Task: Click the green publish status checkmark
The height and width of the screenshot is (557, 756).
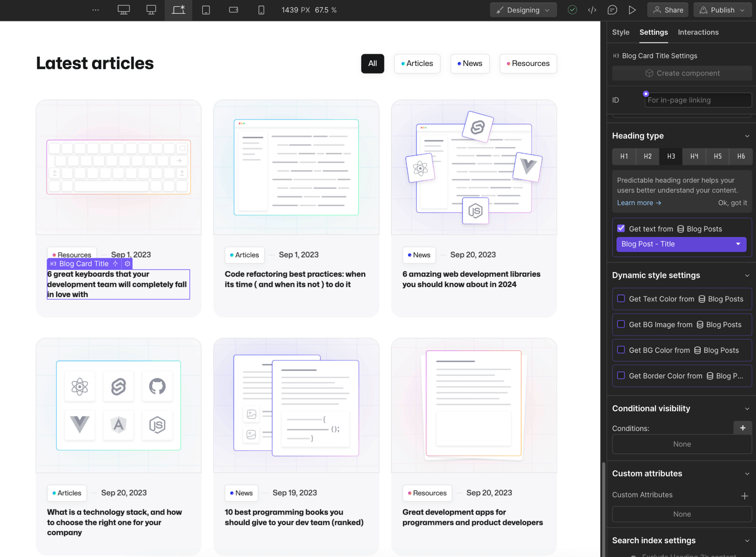Action: 572,10
